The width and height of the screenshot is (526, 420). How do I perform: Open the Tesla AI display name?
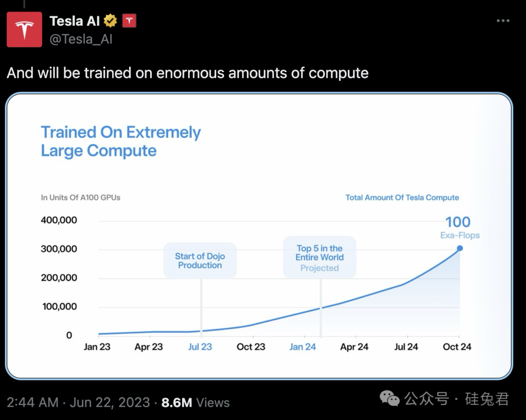(x=75, y=21)
